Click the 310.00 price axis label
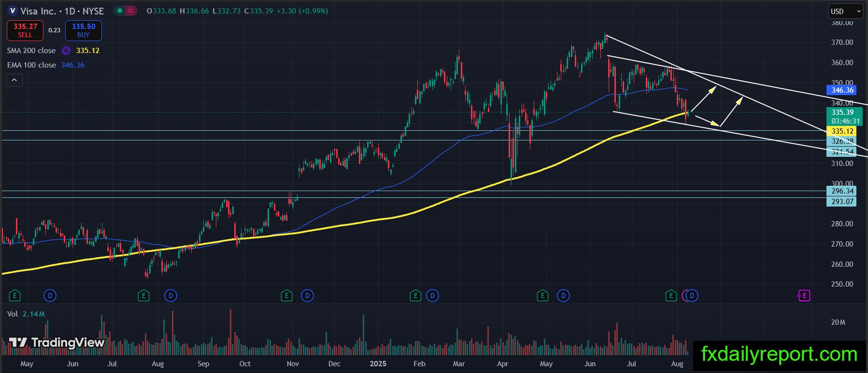Screen dimensions: 868x373 [842, 164]
